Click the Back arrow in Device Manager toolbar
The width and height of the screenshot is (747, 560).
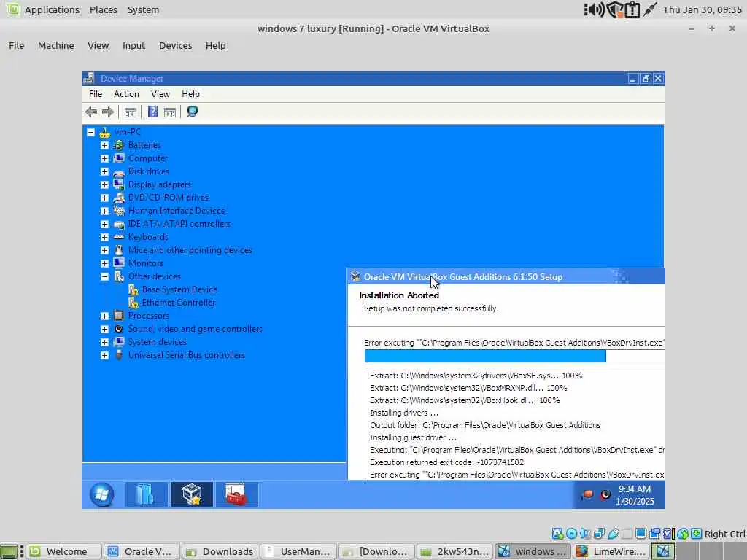91,112
